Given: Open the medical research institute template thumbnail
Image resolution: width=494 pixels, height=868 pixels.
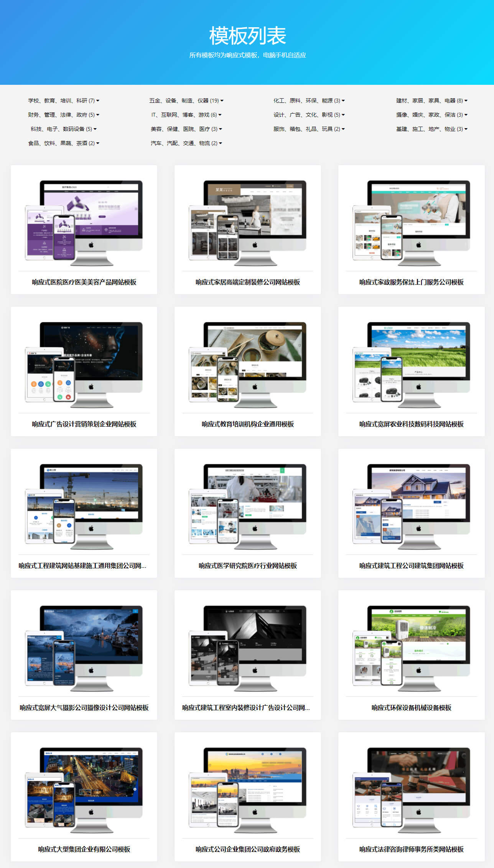Looking at the screenshot, I should (248, 506).
